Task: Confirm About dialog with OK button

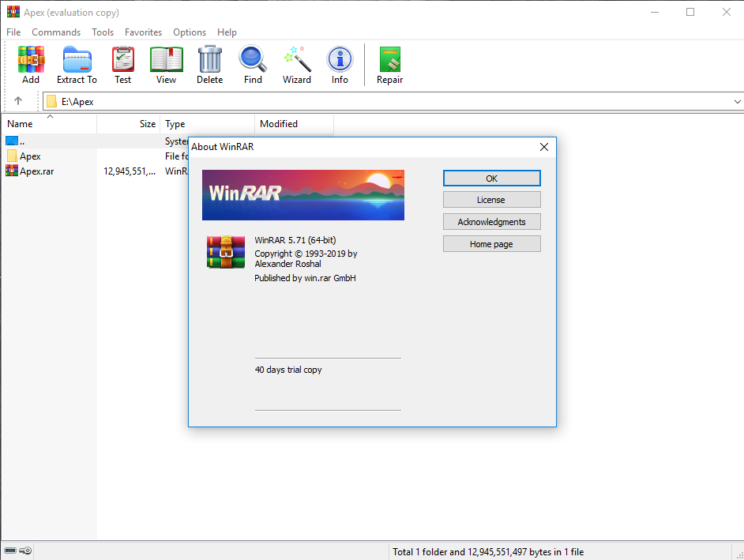Action: [x=491, y=179]
